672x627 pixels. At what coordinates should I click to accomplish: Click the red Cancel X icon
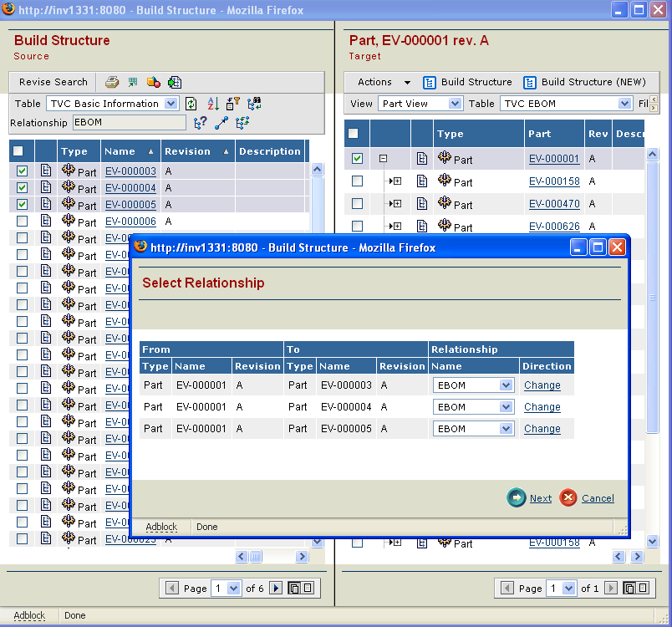pyautogui.click(x=568, y=498)
